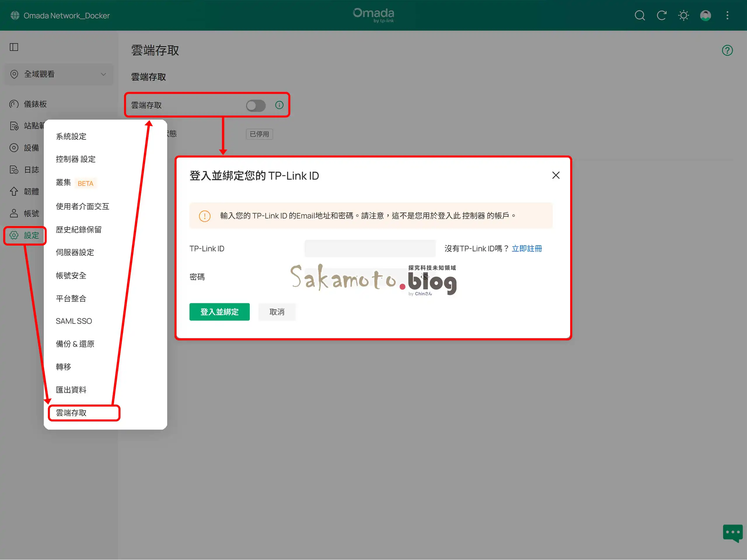Viewport: 747px width, 560px height.
Task: Select 雲端存取 in settings submenu
Action: click(71, 413)
